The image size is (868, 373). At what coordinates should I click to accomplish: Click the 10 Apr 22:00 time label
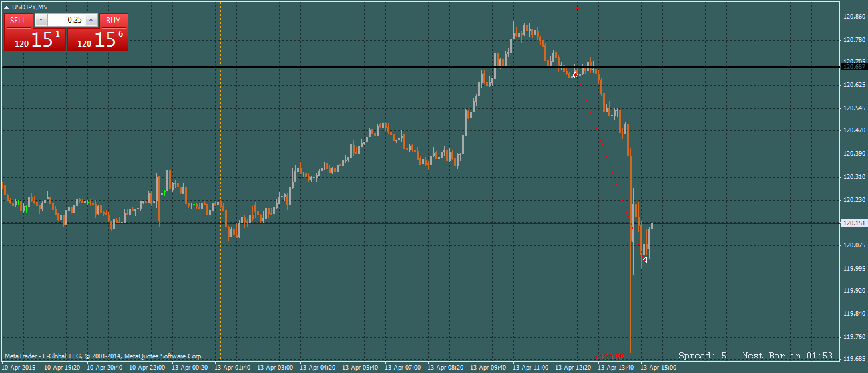[147, 367]
